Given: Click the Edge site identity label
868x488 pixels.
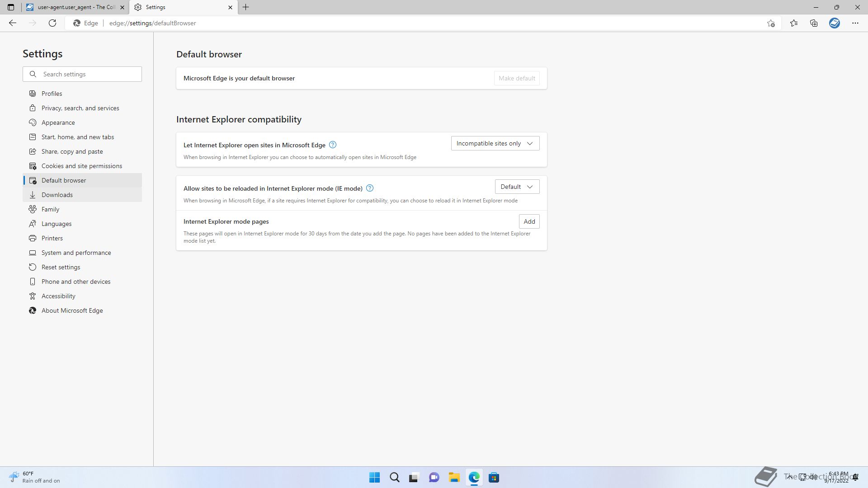Looking at the screenshot, I should coord(86,23).
